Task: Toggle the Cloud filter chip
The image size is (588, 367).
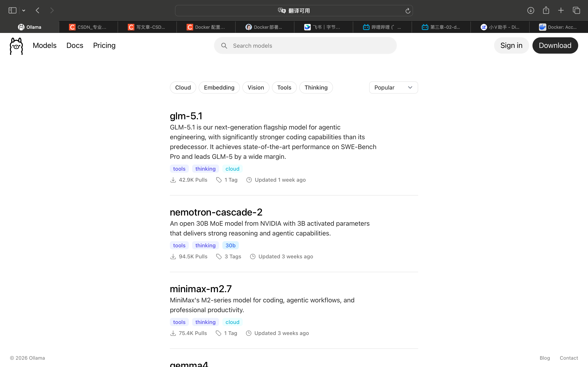Action: pyautogui.click(x=183, y=87)
